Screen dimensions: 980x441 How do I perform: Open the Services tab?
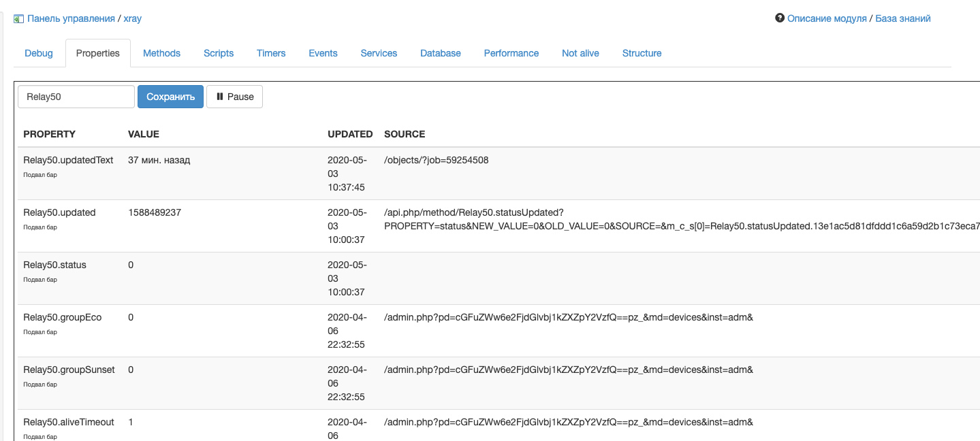coord(379,53)
